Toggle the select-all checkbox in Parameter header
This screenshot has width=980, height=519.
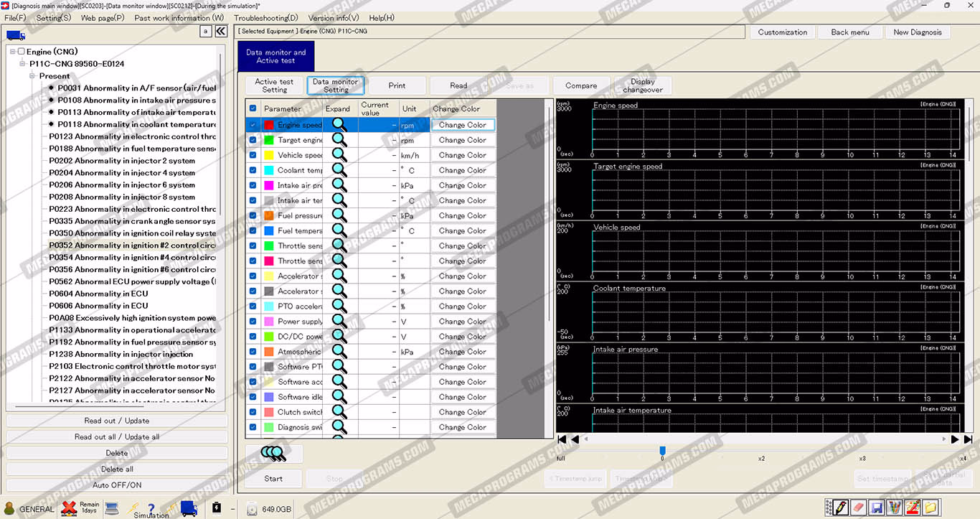point(253,109)
